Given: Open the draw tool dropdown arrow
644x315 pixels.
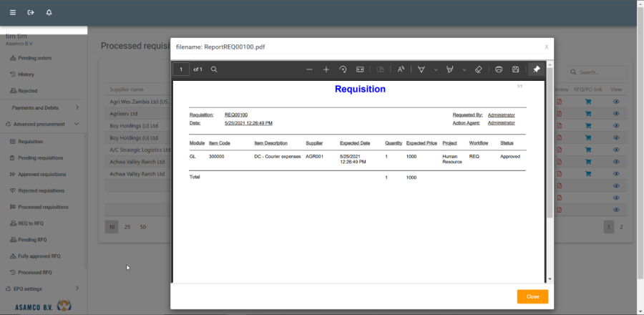Looking at the screenshot, I should (436, 69).
